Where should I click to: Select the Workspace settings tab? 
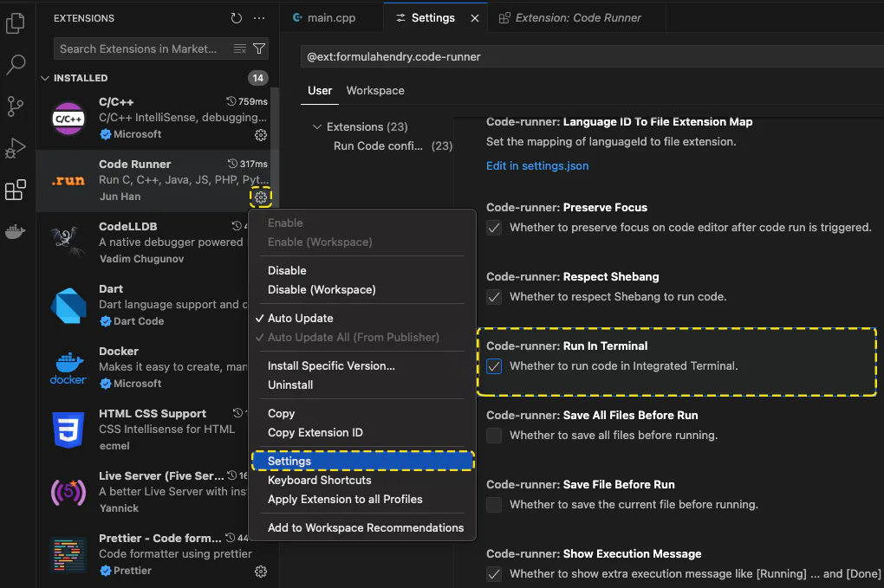tap(375, 91)
